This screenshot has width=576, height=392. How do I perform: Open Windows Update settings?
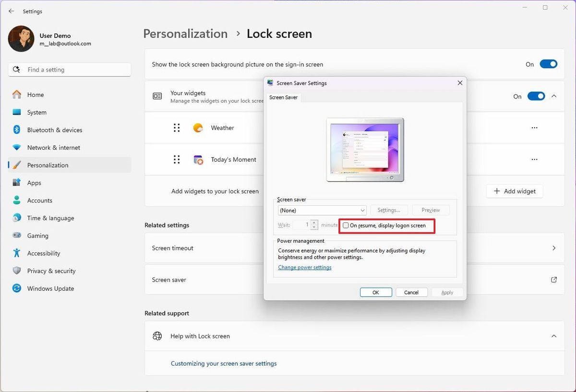50,288
